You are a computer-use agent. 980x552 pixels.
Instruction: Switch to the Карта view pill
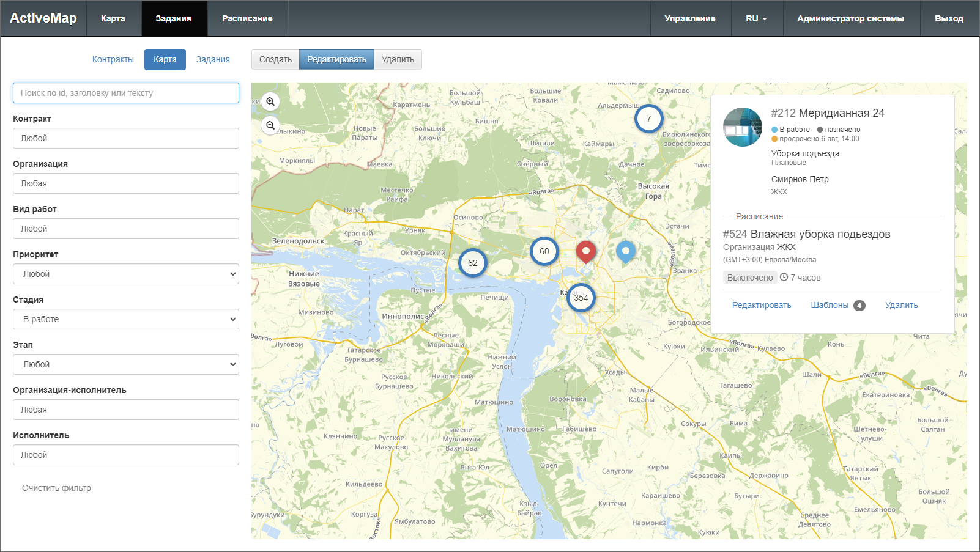tap(165, 59)
